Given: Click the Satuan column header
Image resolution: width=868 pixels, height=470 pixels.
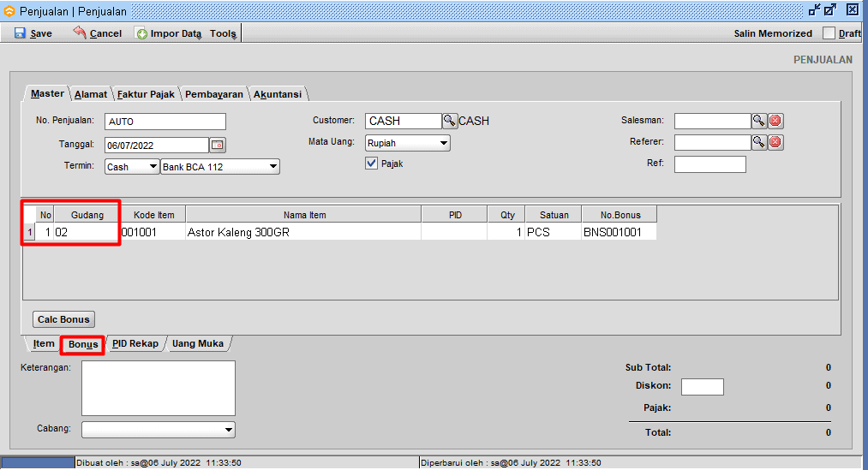Looking at the screenshot, I should tap(554, 215).
